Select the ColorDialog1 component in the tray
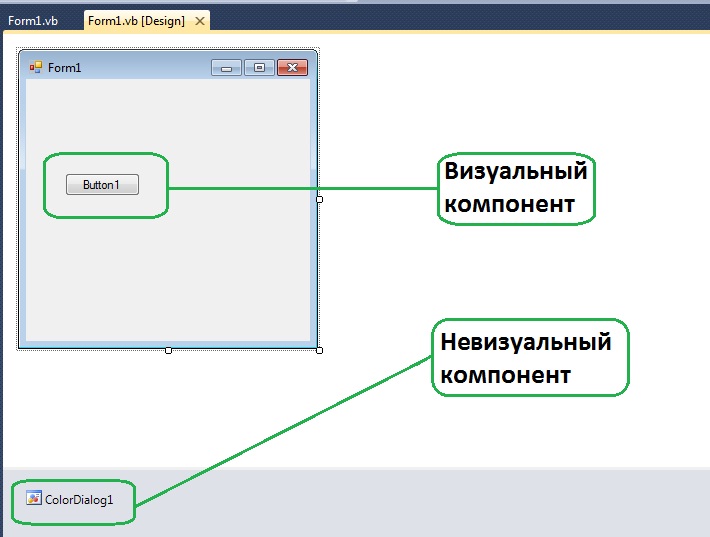 tap(70, 499)
